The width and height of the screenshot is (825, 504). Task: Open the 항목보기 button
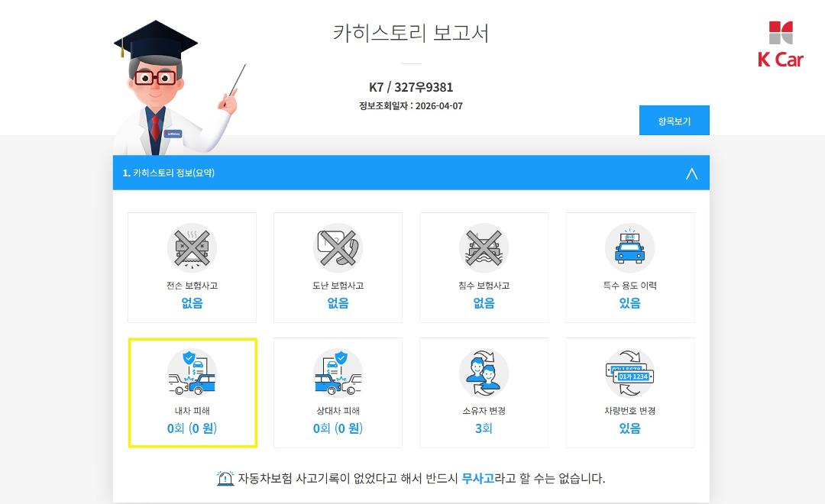(674, 121)
